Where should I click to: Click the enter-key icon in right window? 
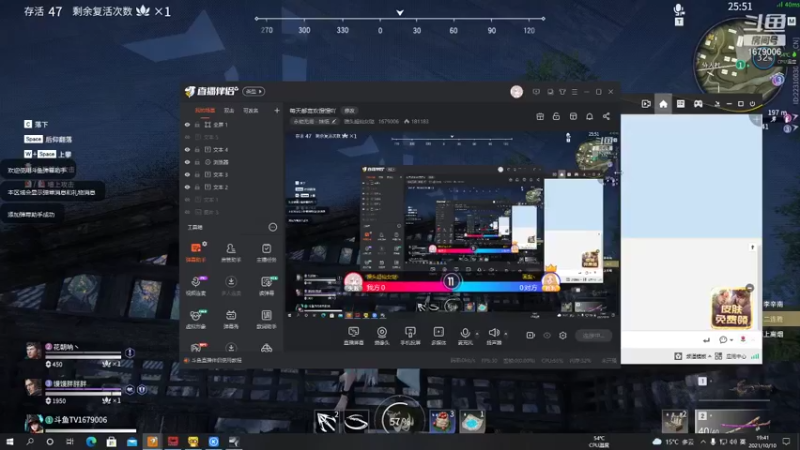[706, 340]
